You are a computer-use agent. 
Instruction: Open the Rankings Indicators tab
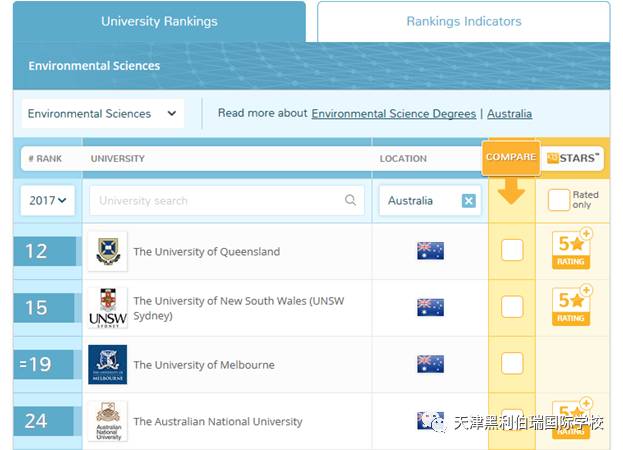(464, 21)
